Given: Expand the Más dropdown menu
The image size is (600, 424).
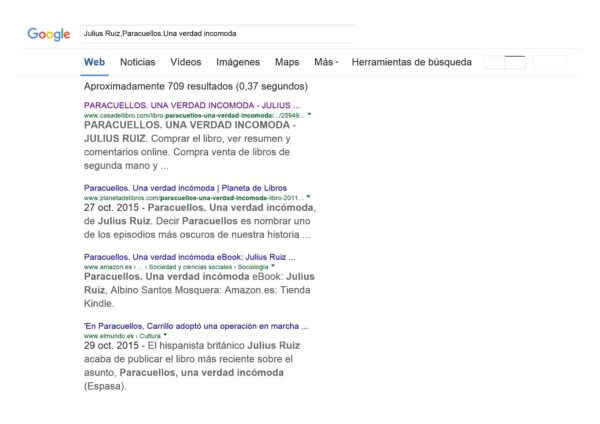Looking at the screenshot, I should pyautogui.click(x=326, y=62).
